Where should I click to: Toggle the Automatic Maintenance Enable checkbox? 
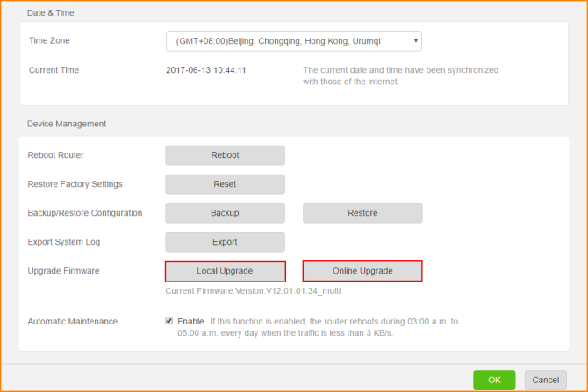click(x=169, y=321)
